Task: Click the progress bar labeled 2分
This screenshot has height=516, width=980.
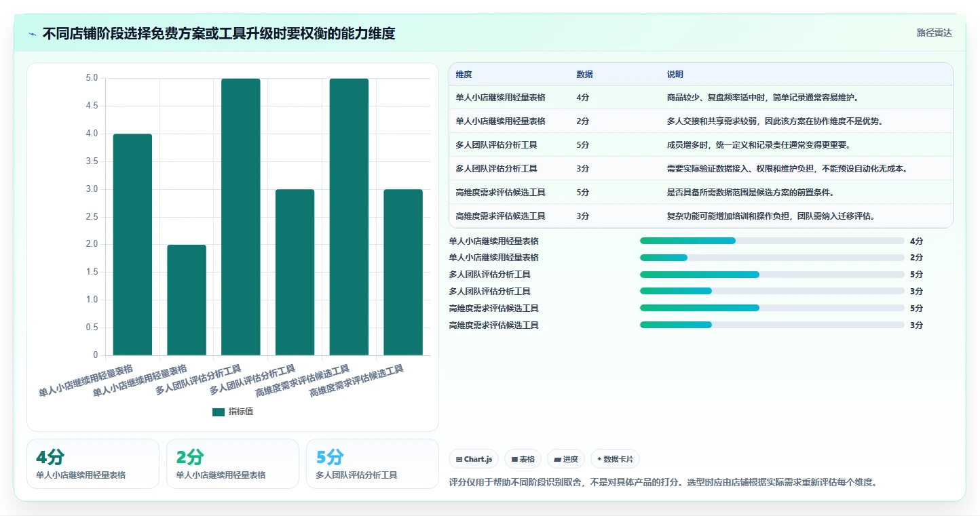Action: 772,258
